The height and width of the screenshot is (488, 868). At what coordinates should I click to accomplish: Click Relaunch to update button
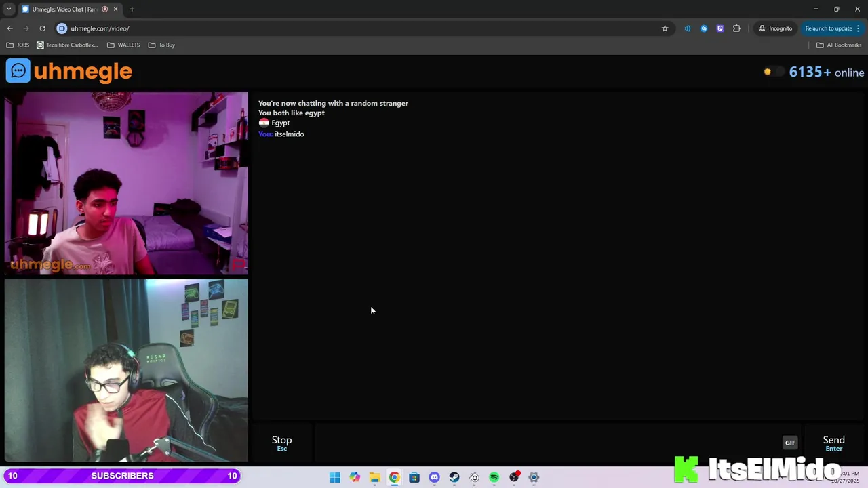pos(829,28)
